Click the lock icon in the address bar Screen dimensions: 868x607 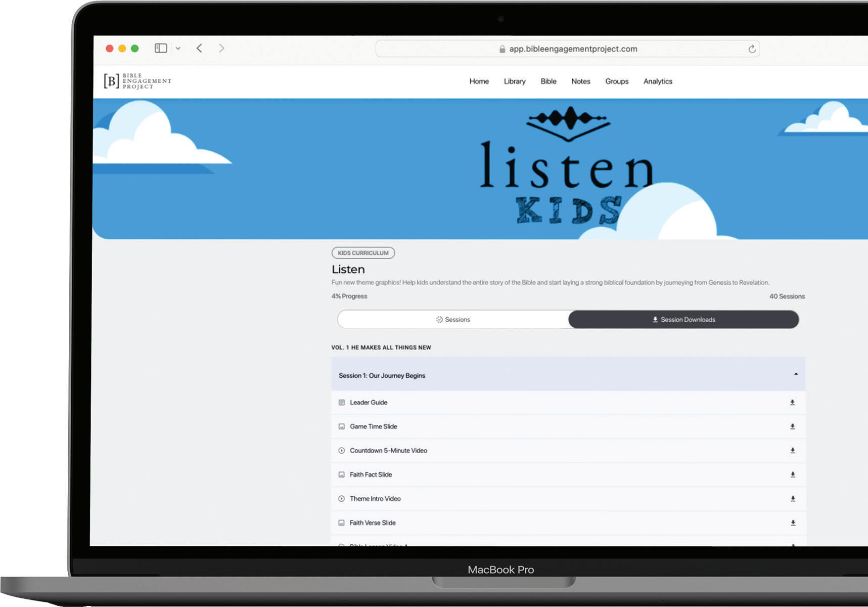point(502,49)
